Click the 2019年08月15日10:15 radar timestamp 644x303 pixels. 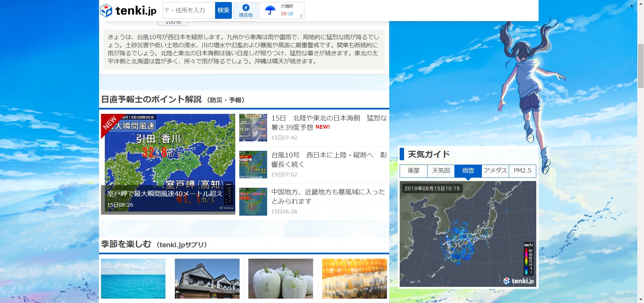coord(432,188)
